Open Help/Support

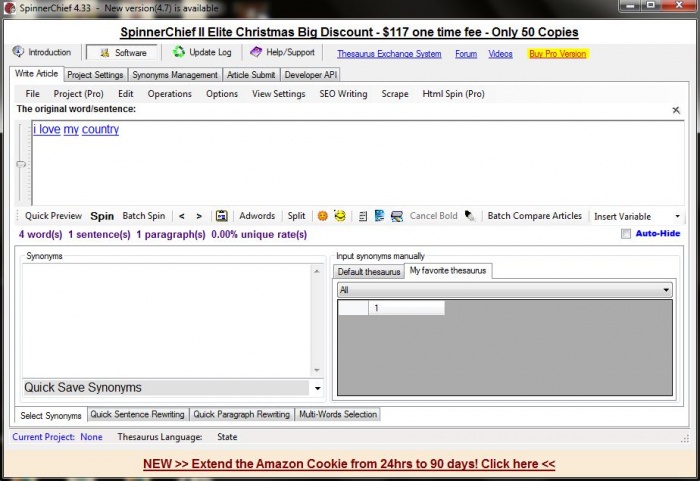pyautogui.click(x=283, y=52)
